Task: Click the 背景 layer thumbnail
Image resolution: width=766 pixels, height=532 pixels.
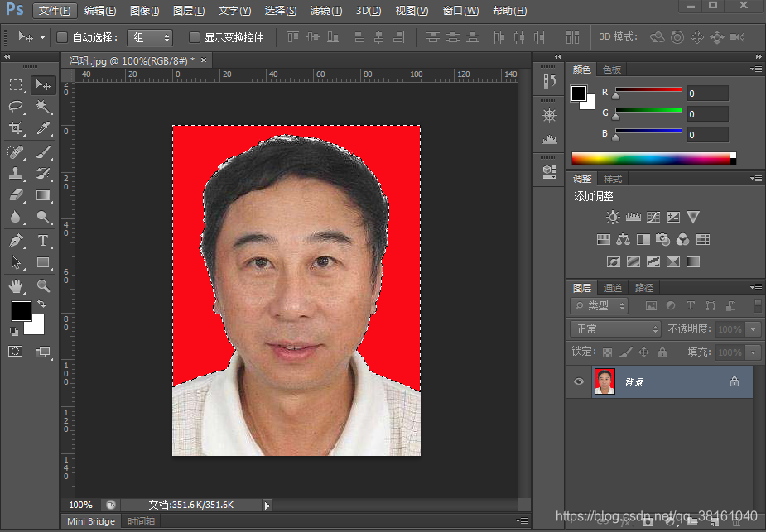Action: point(604,381)
